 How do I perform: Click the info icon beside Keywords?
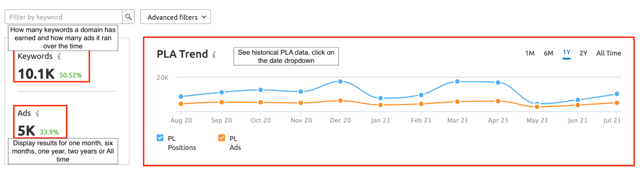pos(59,57)
